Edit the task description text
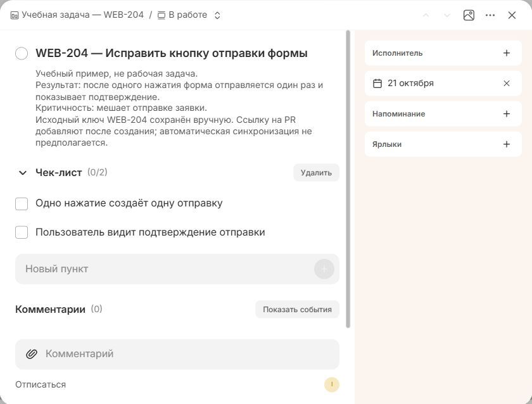 [179, 108]
